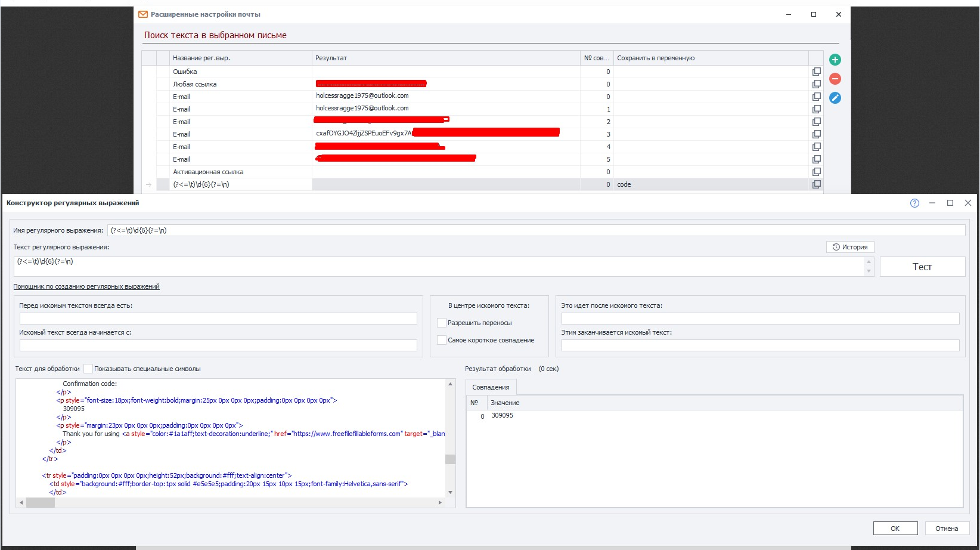Click the Текст регулярного выражения field
Screen dimensions: 980x550
click(439, 267)
